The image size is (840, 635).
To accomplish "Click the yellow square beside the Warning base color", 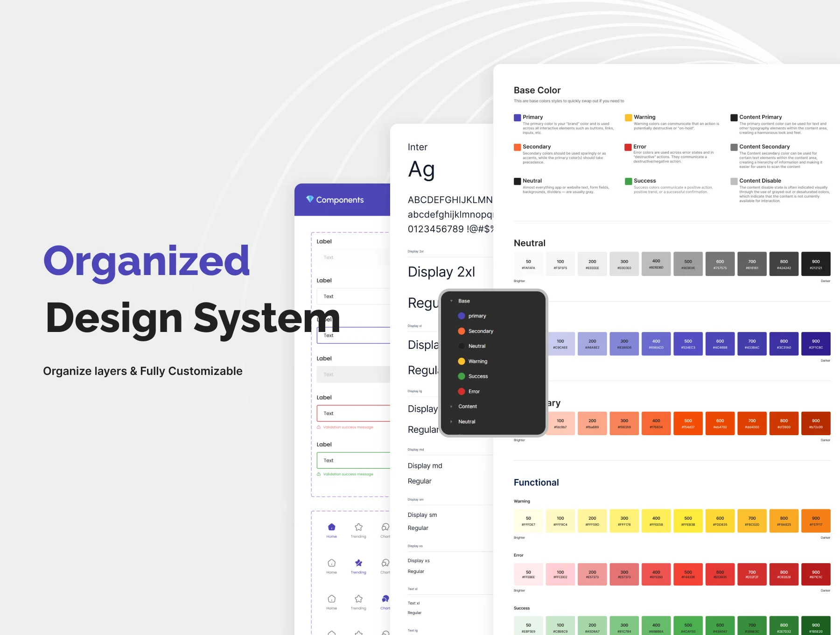I will click(628, 118).
